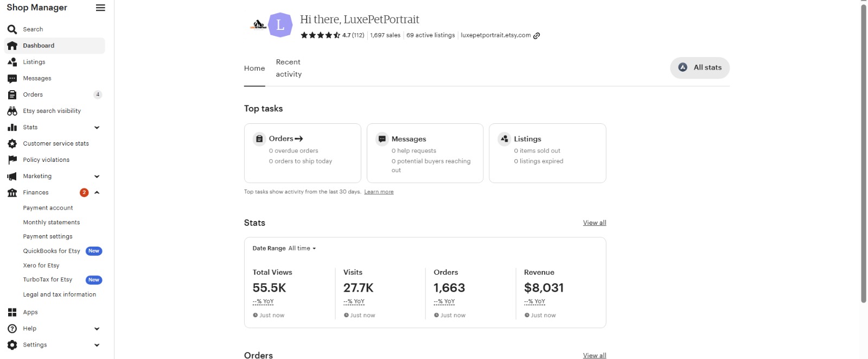The image size is (868, 359).
Task: Click the Policy violations flag icon
Action: [12, 160]
